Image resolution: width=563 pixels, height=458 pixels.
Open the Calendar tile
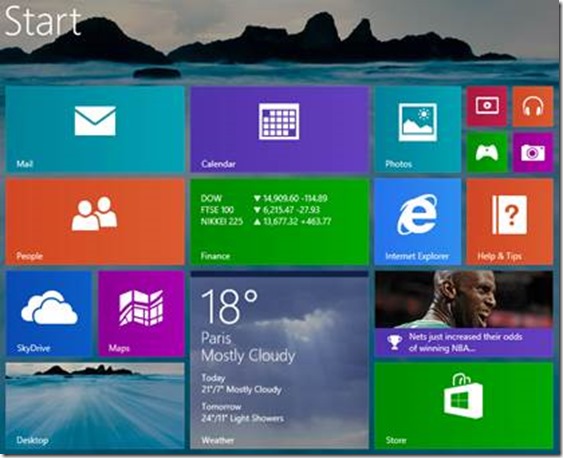(280, 129)
